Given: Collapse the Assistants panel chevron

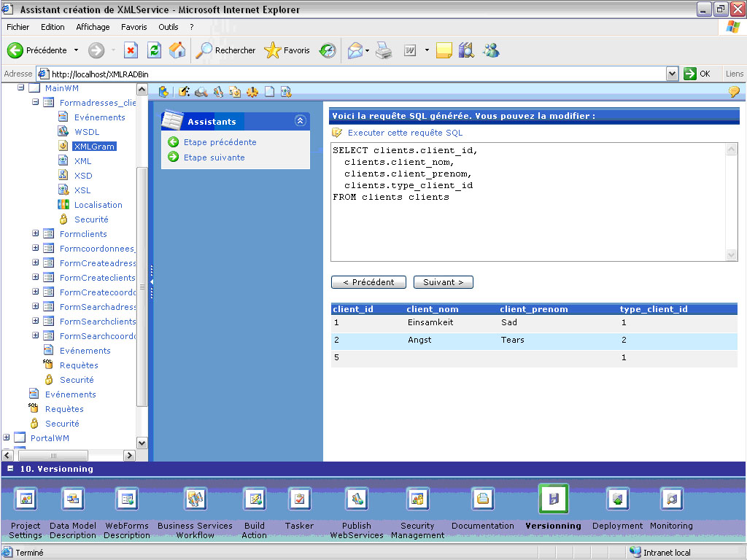Looking at the screenshot, I should (299, 121).
